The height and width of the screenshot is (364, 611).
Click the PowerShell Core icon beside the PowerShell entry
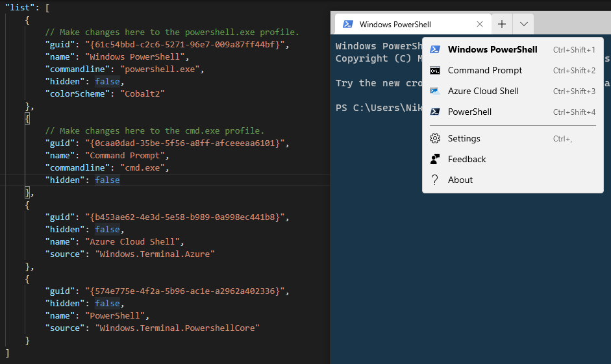[435, 112]
